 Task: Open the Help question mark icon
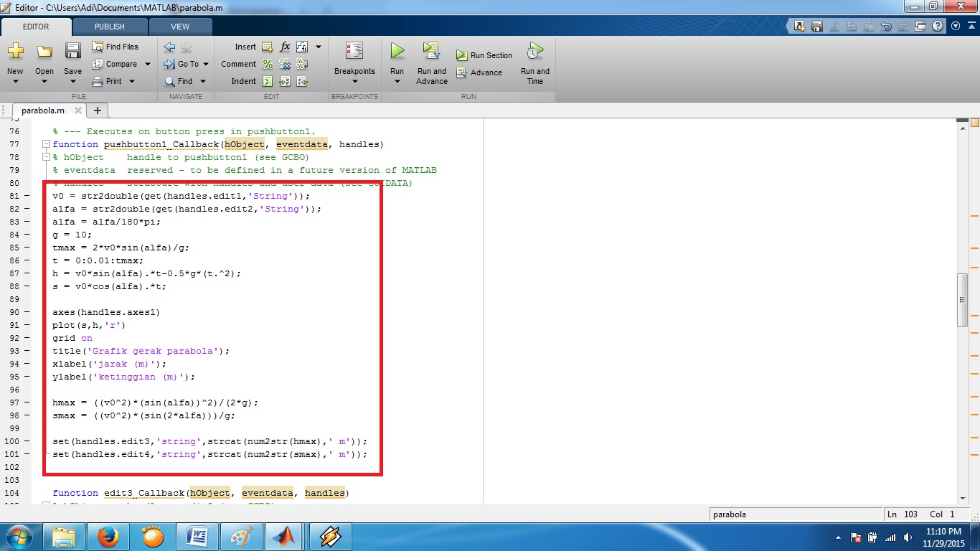938,27
